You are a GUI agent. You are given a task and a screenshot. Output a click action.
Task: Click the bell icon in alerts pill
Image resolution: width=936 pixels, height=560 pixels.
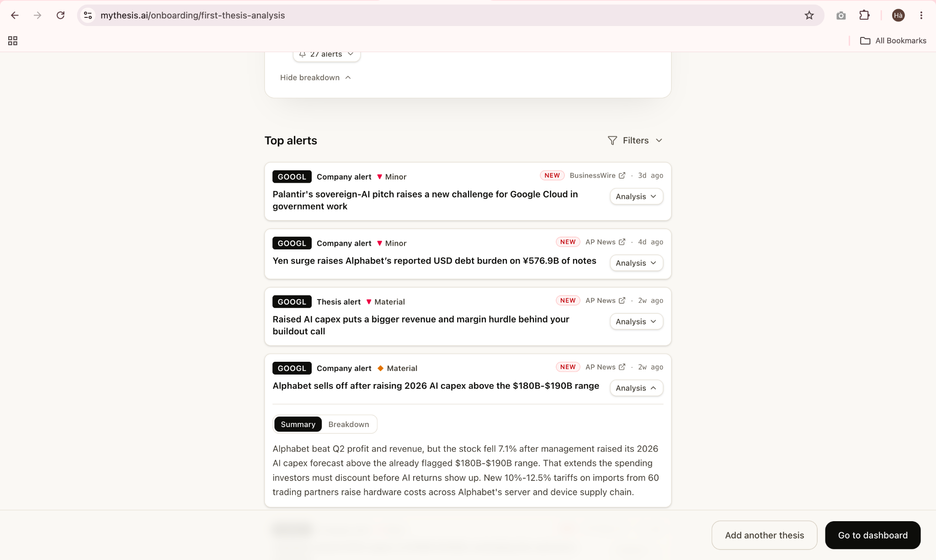click(303, 54)
